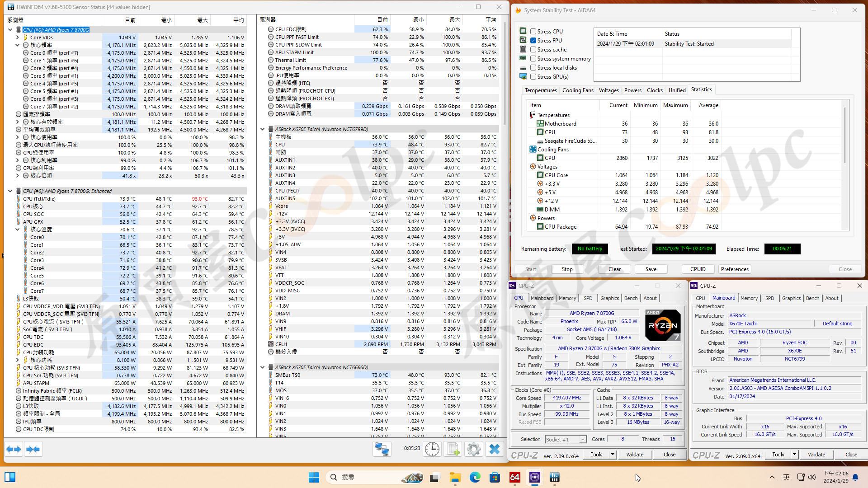Enable Stress system memory checkbox
The image size is (868, 488).
pos(533,58)
